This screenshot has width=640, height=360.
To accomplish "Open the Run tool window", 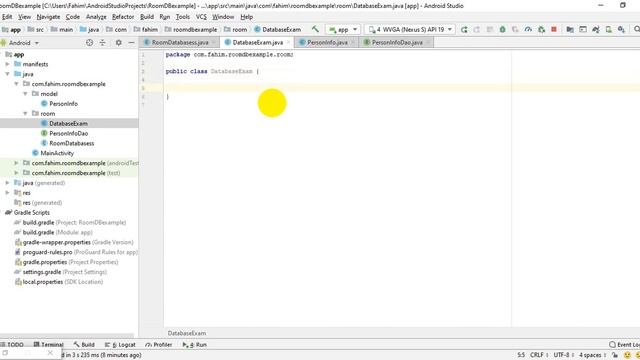I will tap(195, 344).
